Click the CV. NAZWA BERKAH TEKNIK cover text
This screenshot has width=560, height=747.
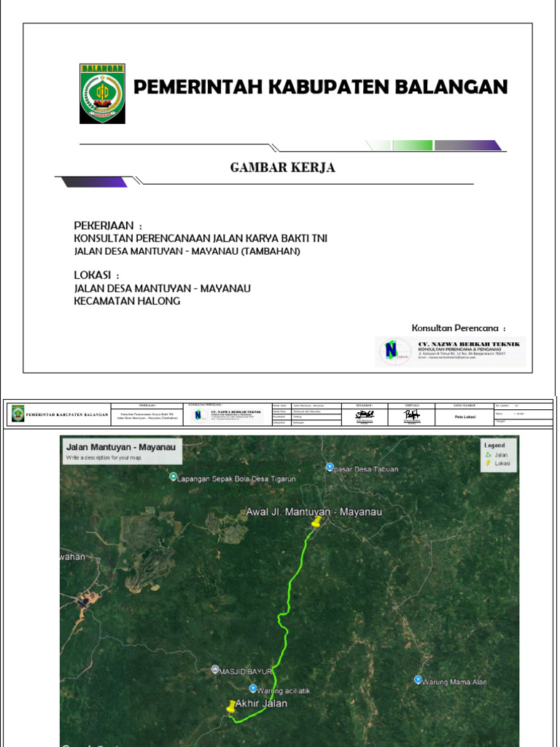coord(469,344)
